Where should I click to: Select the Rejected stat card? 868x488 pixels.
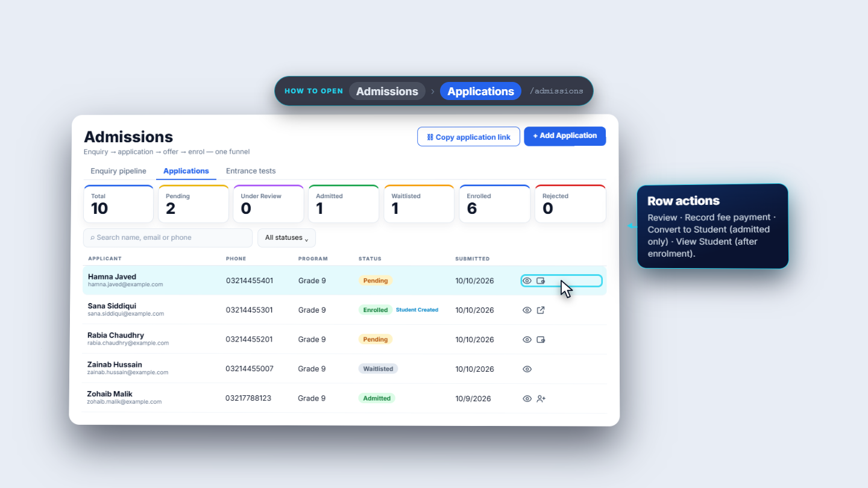click(570, 204)
